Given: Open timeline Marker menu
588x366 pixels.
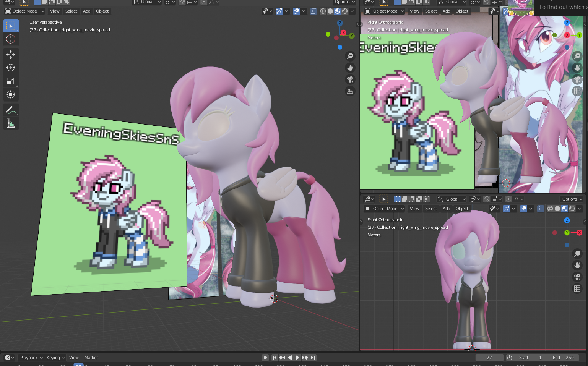Looking at the screenshot, I should pyautogui.click(x=91, y=358).
